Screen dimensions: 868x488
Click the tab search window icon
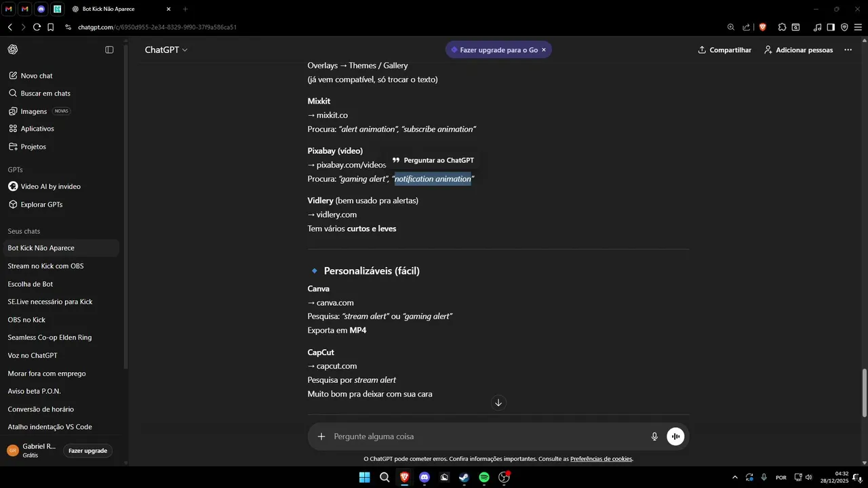796,27
